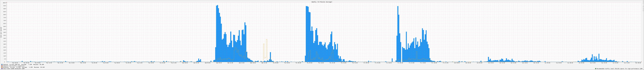644x70 pixels.
Task: Click the green Recommended traffic level swatch
Action: click(x=596, y=69)
